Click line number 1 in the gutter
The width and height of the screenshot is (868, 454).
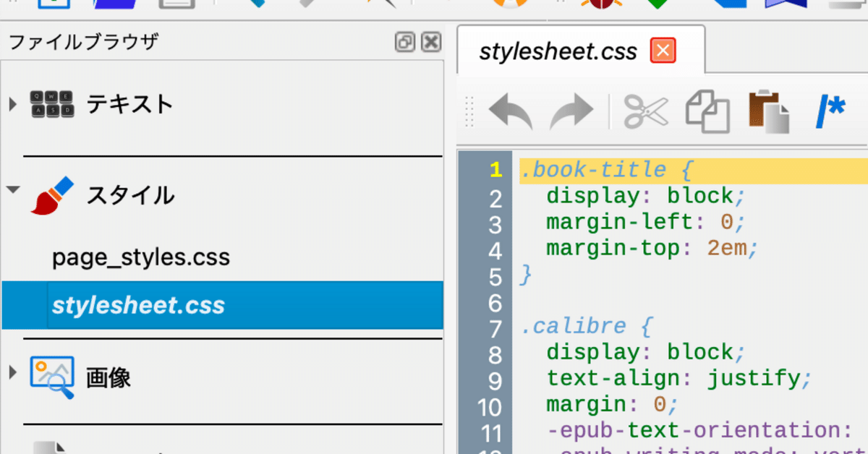tap(495, 170)
